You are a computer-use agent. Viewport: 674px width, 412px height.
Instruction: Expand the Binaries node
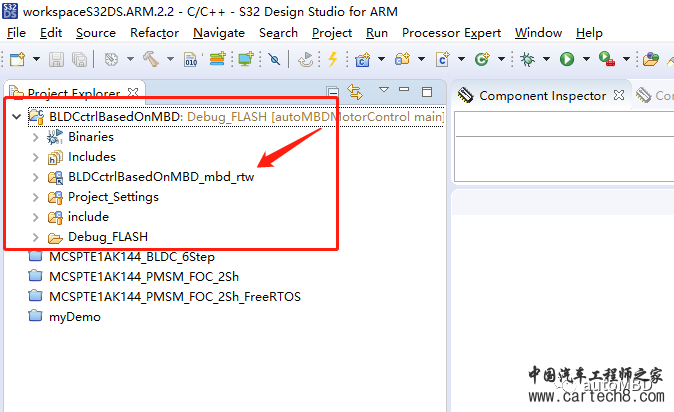tap(36, 137)
